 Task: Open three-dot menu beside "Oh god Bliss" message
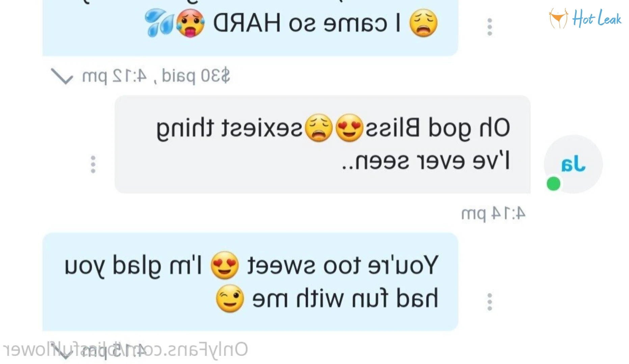(x=93, y=164)
